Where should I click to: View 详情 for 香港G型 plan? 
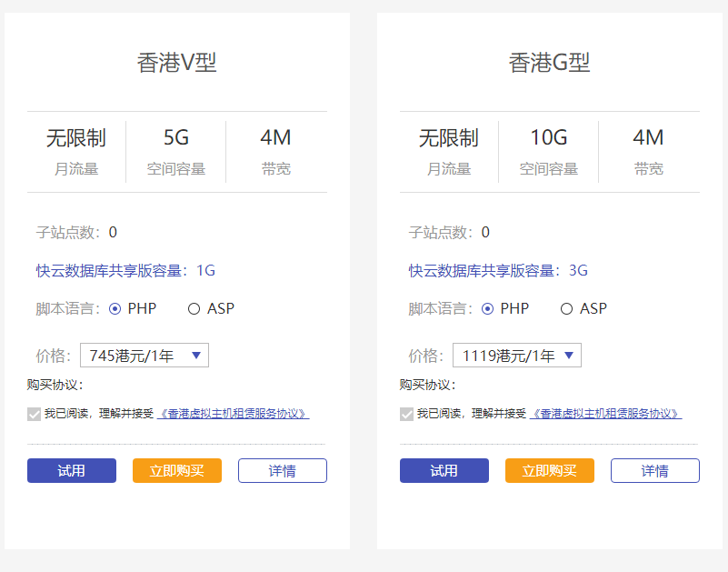(x=655, y=470)
